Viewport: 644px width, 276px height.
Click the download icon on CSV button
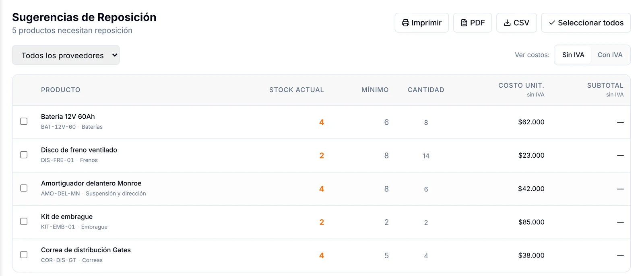point(507,23)
